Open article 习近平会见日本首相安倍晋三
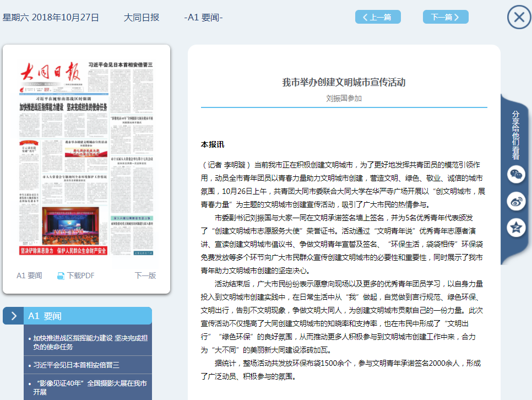The width and height of the screenshot is (532, 400). coord(76,365)
